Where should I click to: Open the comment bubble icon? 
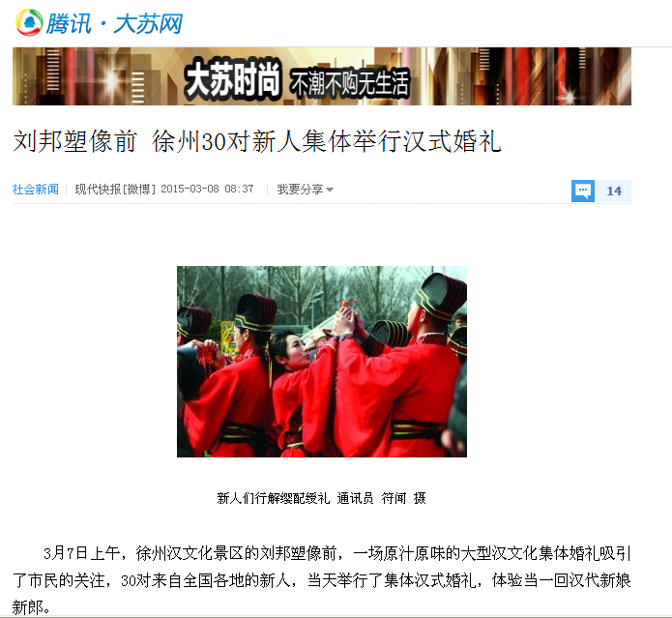pos(583,191)
